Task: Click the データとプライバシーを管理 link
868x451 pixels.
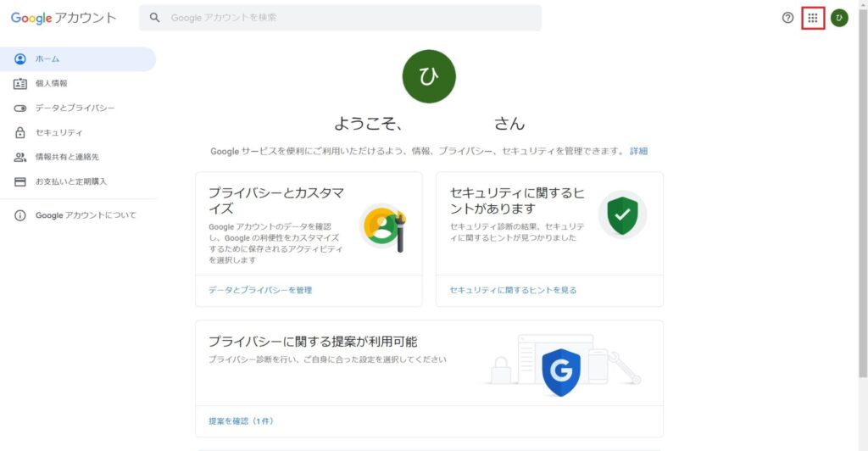Action: 260,290
